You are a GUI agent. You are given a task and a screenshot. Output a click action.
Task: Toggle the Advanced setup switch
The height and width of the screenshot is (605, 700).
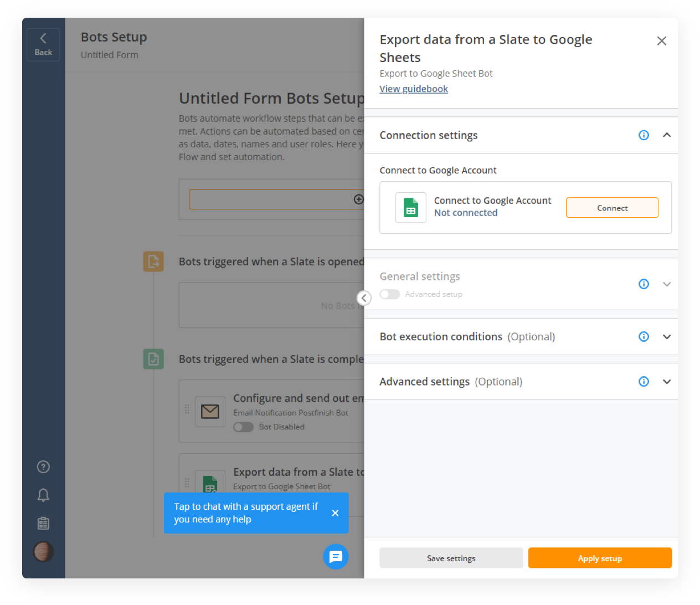[x=390, y=294]
